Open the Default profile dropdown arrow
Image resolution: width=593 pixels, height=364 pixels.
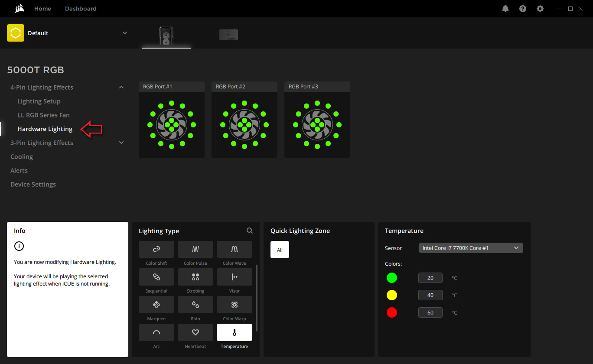coord(125,33)
